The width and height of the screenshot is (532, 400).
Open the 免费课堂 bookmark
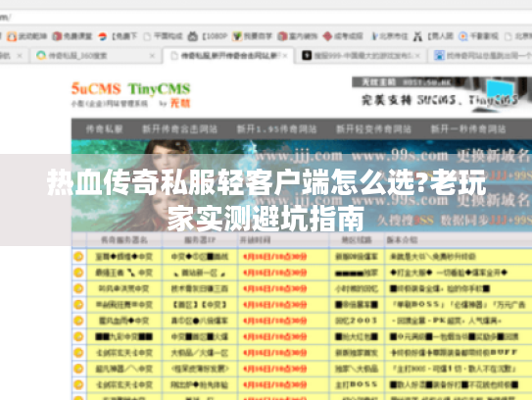pyautogui.click(x=72, y=36)
